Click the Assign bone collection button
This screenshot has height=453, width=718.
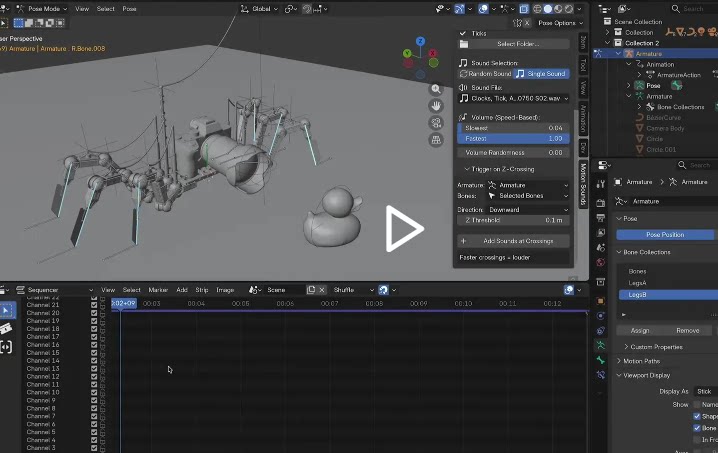(640, 330)
